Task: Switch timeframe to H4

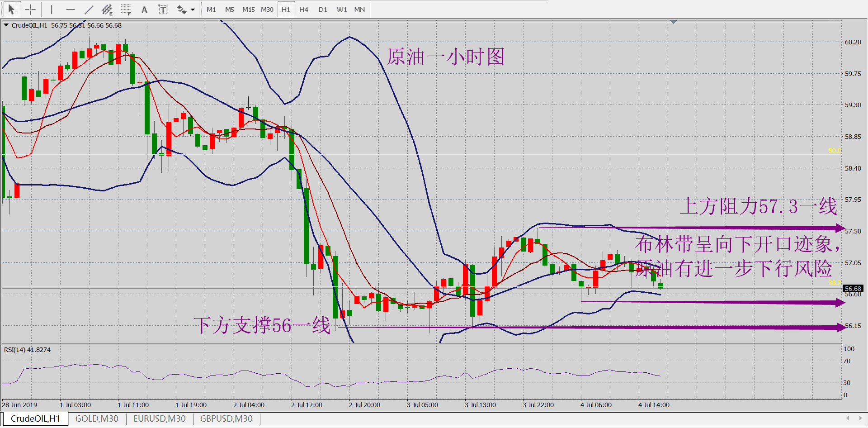Action: click(304, 10)
